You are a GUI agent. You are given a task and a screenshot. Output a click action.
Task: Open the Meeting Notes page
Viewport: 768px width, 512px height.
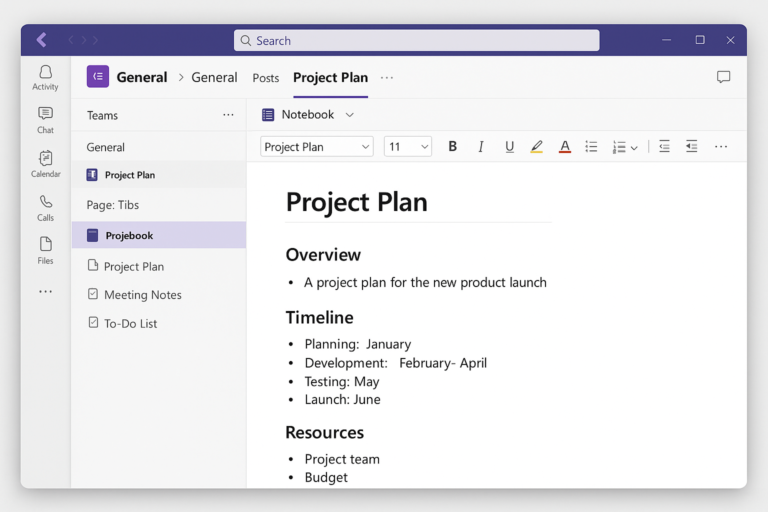[142, 295]
